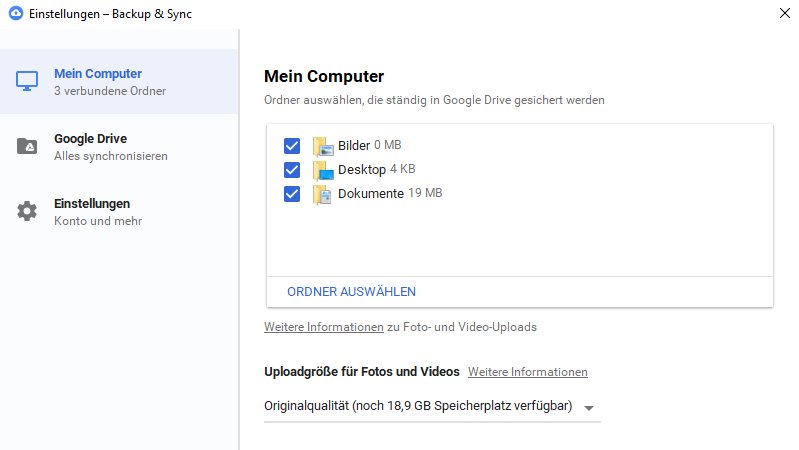Click the Bilder folder icon
This screenshot has width=799, height=450.
pyautogui.click(x=321, y=146)
